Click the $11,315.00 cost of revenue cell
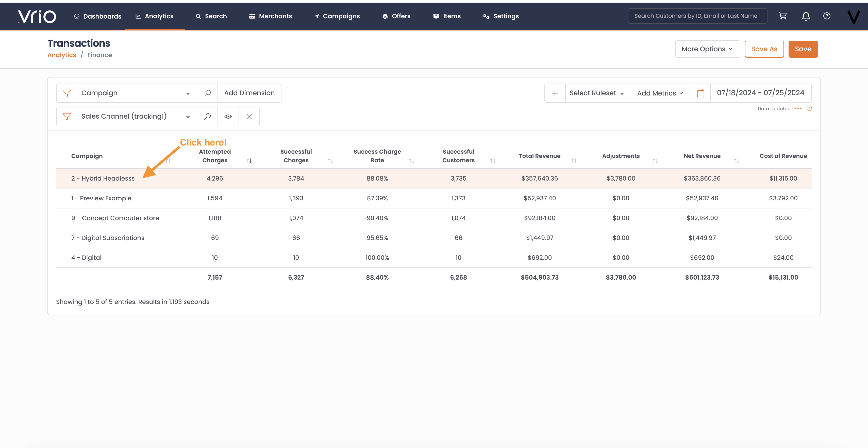 [x=783, y=178]
